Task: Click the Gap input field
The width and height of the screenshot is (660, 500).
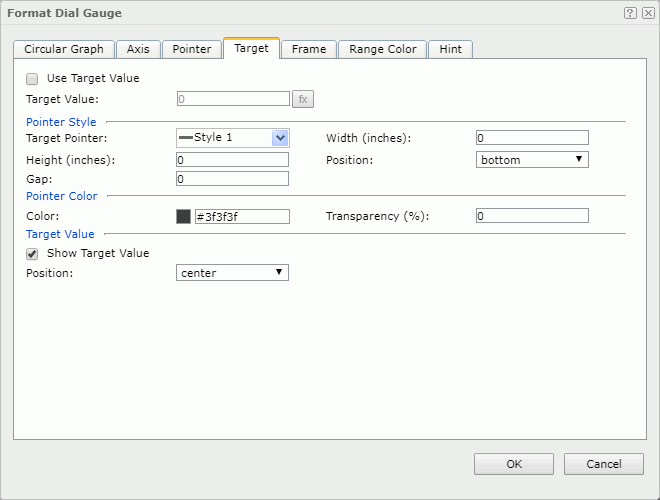Action: point(232,178)
